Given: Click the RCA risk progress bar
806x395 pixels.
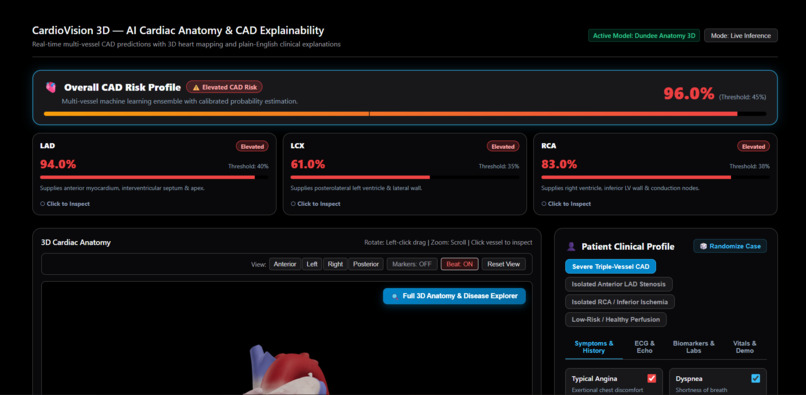Looking at the screenshot, I should click(x=655, y=177).
